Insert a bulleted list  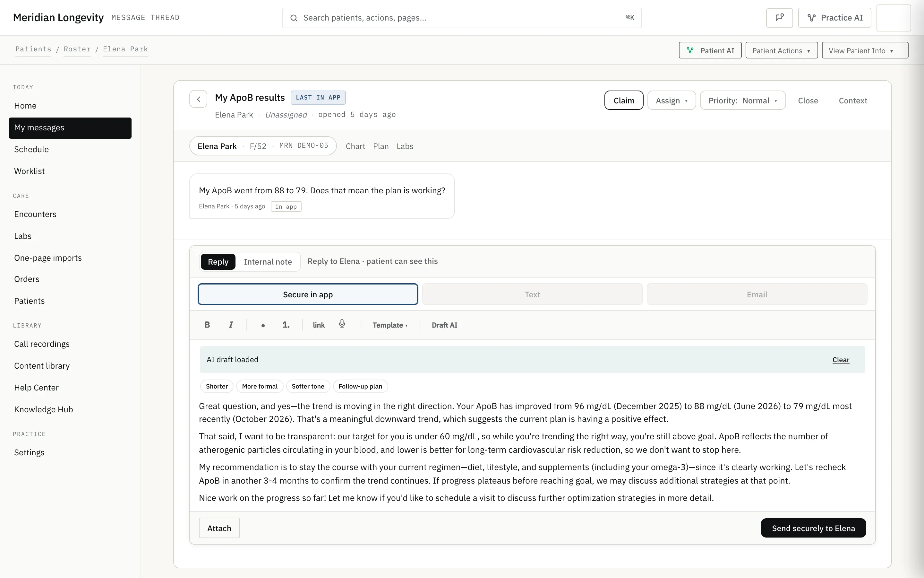pos(263,325)
